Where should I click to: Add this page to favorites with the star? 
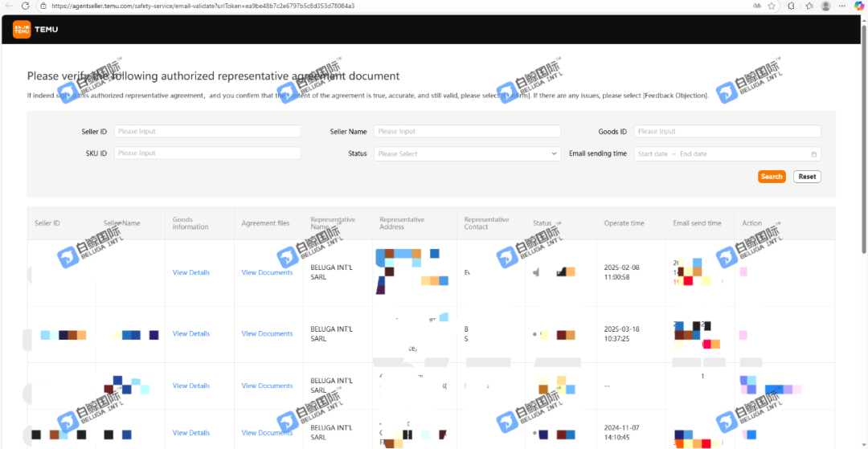771,6
